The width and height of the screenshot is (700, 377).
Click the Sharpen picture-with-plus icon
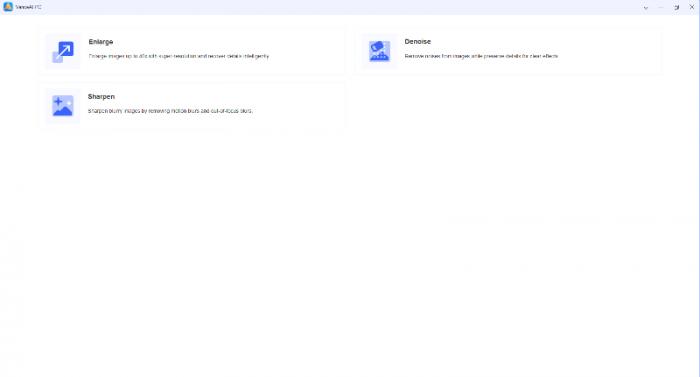[62, 106]
